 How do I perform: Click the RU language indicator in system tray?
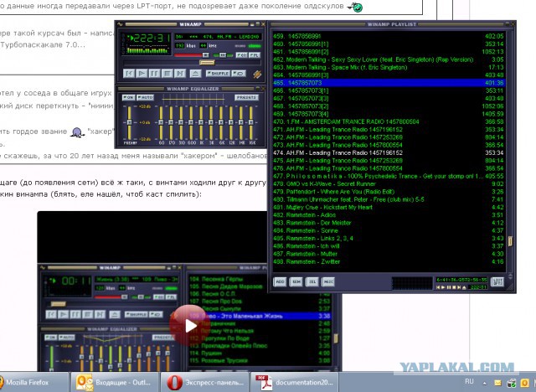(469, 381)
